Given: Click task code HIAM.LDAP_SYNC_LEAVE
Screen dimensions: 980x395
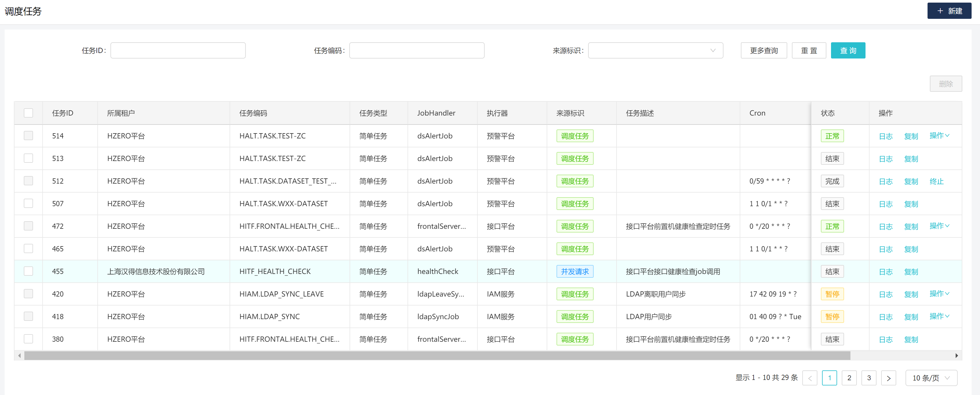Looking at the screenshot, I should click(281, 294).
